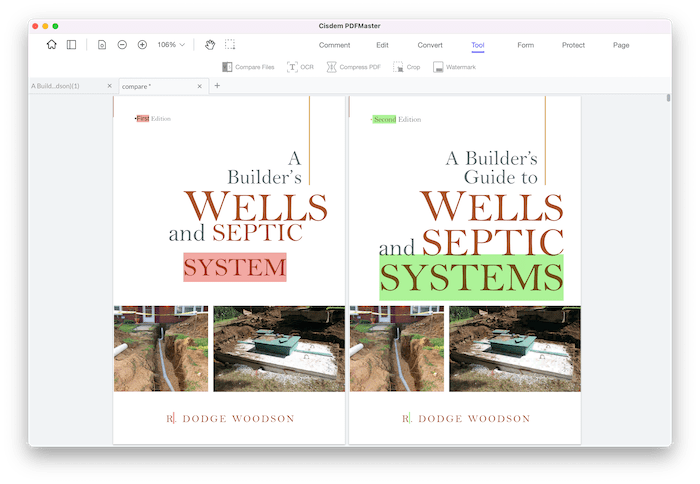700x484 pixels.
Task: Select the marquee selection tool
Action: click(x=230, y=44)
